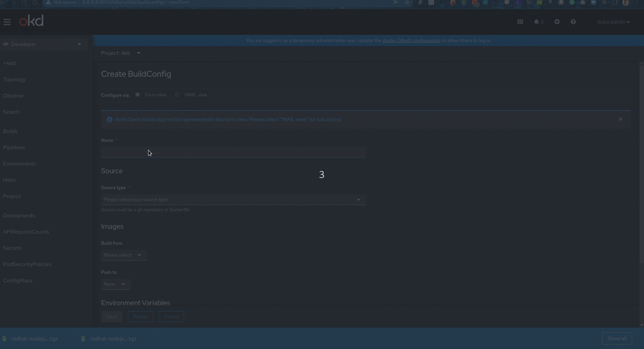Open Helm in sidebar

click(x=9, y=180)
